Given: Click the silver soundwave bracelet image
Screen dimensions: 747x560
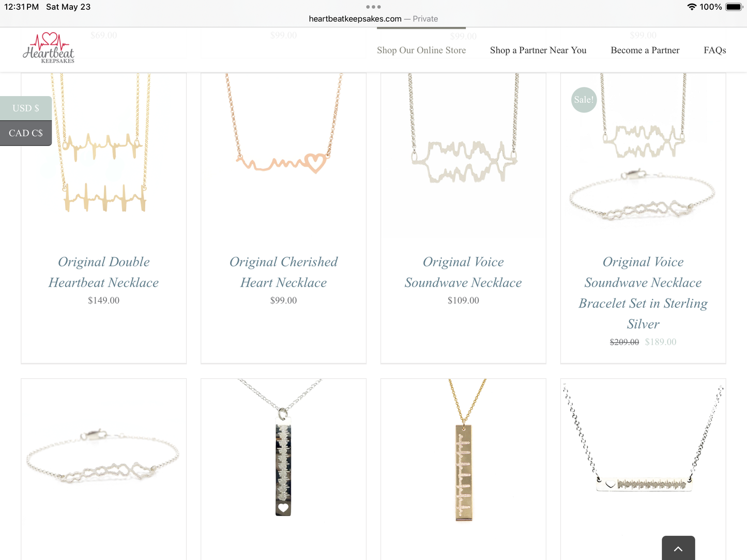Looking at the screenshot, I should pyautogui.click(x=104, y=461).
